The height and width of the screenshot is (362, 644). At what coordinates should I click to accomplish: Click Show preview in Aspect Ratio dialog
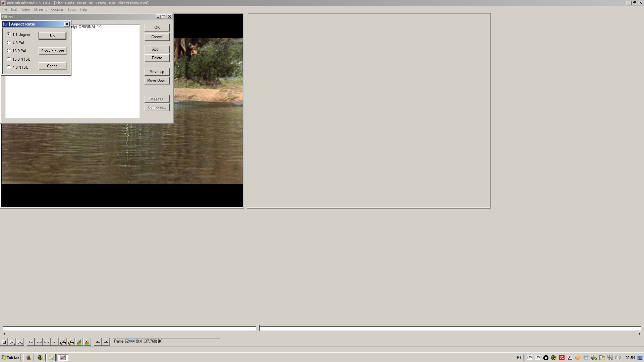pos(52,50)
